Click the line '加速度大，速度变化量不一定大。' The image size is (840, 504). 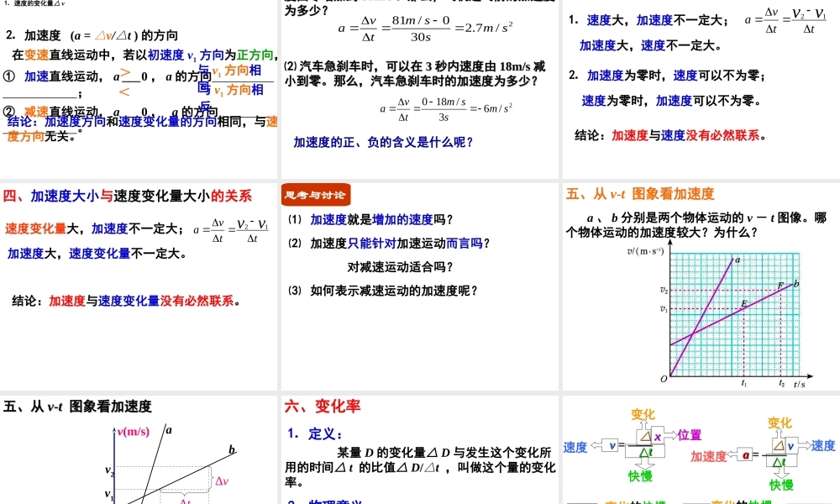[x=97, y=254]
